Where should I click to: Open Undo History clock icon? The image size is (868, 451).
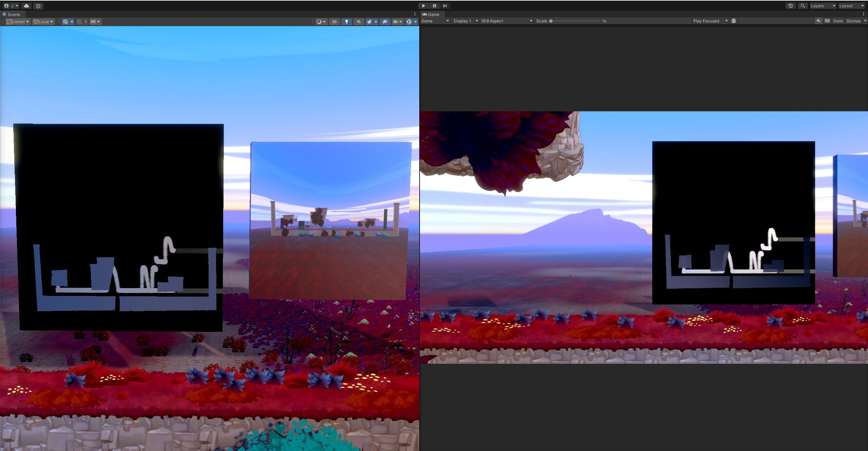[790, 6]
